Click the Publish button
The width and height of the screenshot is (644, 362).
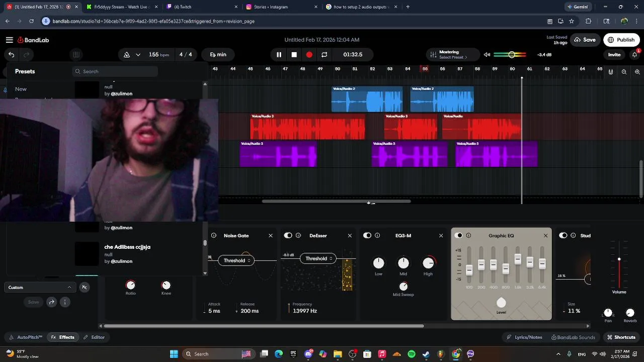pyautogui.click(x=621, y=40)
